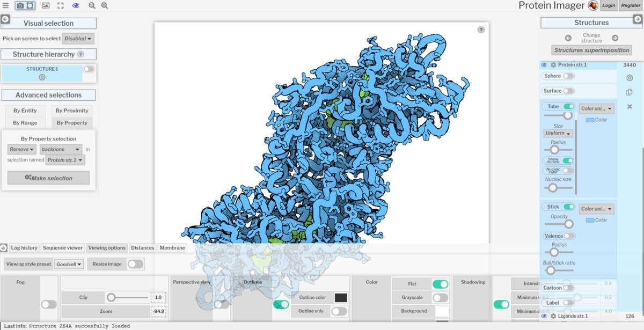Center on STRUCTURE 1 target icon

tap(42, 77)
